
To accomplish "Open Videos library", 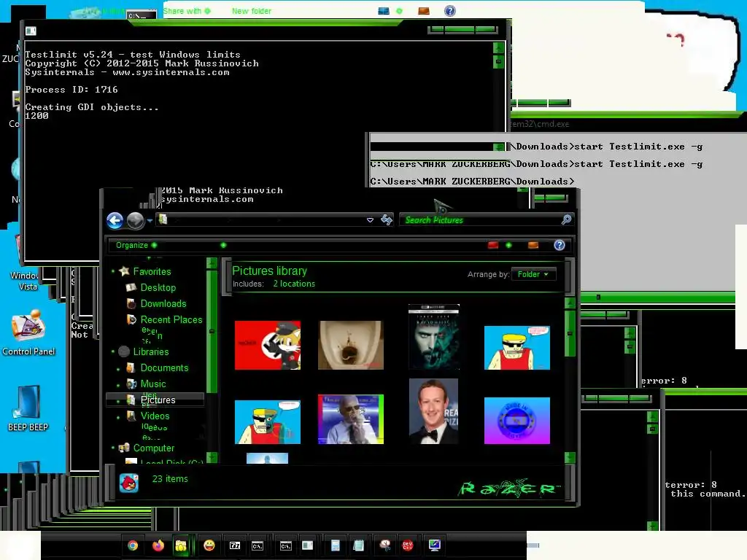I will 155,416.
